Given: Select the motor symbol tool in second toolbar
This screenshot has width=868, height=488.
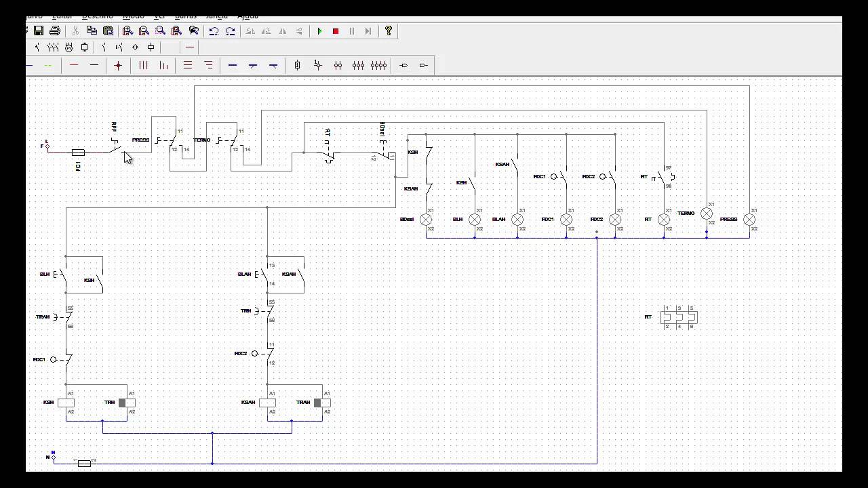Looking at the screenshot, I should (68, 47).
